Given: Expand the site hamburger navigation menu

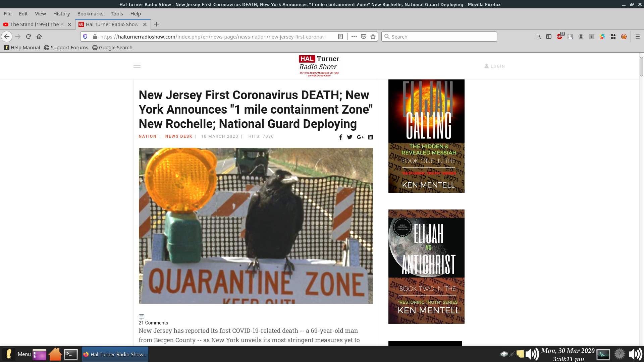Looking at the screenshot, I should pos(137,65).
